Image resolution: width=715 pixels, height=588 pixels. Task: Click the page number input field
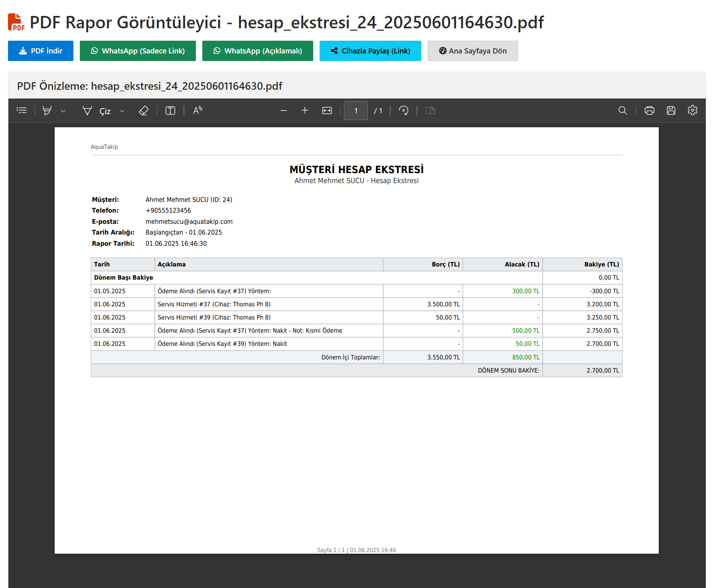point(356,110)
